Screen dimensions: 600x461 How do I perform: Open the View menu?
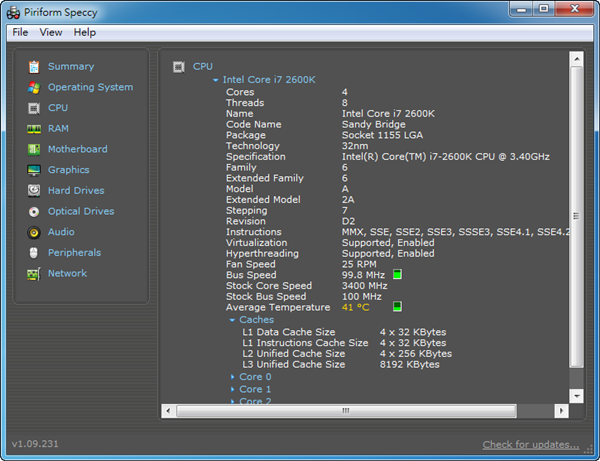click(51, 32)
